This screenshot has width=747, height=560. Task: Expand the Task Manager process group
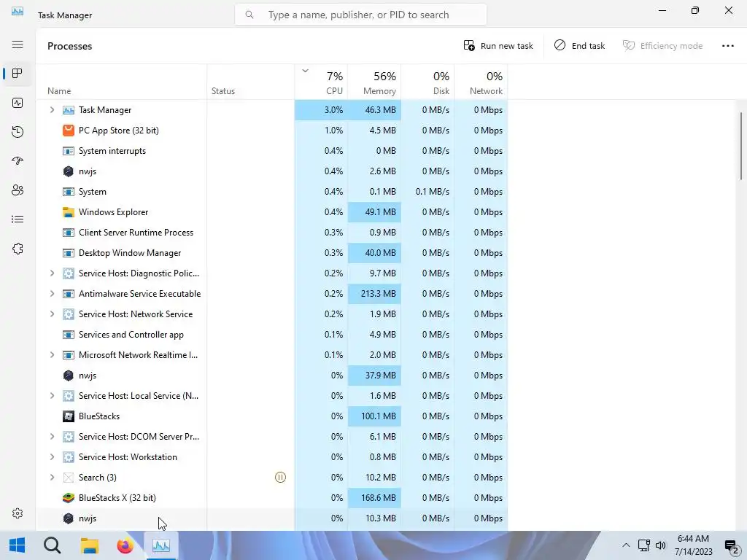[x=52, y=110]
